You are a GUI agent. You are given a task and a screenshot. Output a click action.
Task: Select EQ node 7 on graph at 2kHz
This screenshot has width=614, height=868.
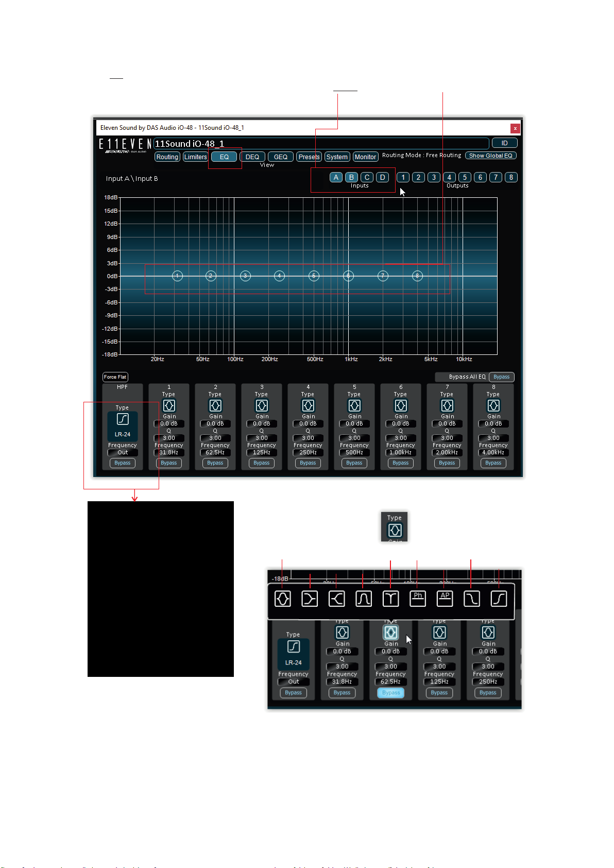point(383,276)
